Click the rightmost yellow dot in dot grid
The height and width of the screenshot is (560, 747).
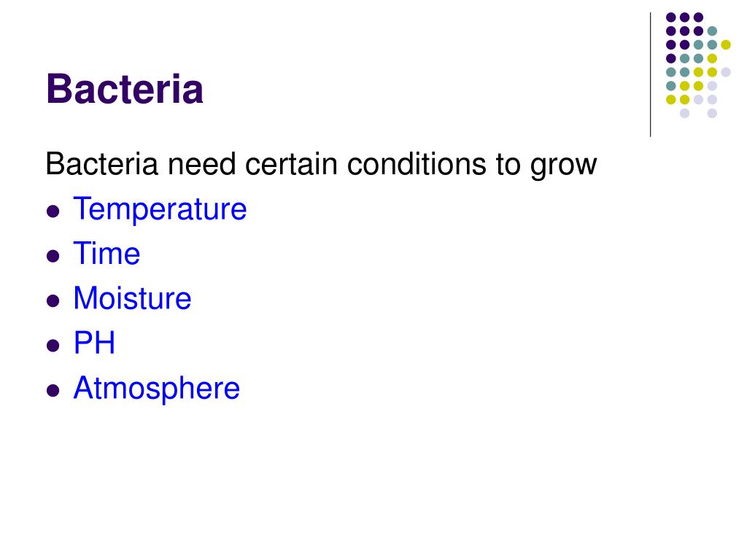click(726, 44)
